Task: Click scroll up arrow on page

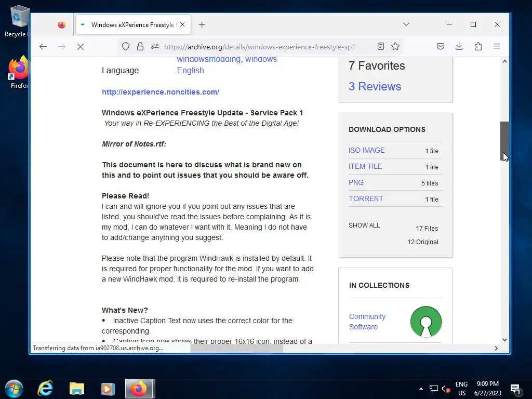Action: tap(504, 62)
